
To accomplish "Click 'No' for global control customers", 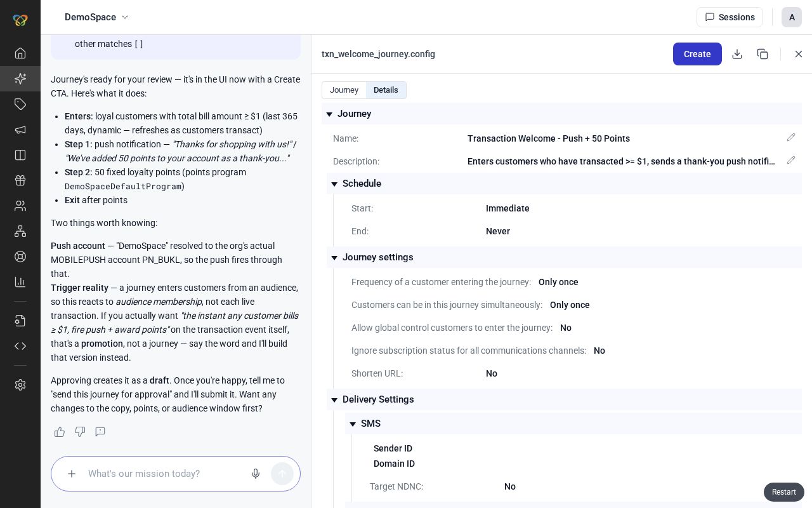I will click(566, 328).
